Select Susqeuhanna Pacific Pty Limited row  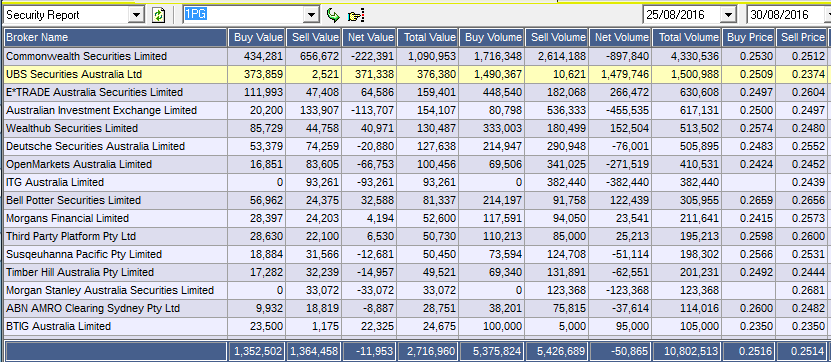click(416, 254)
